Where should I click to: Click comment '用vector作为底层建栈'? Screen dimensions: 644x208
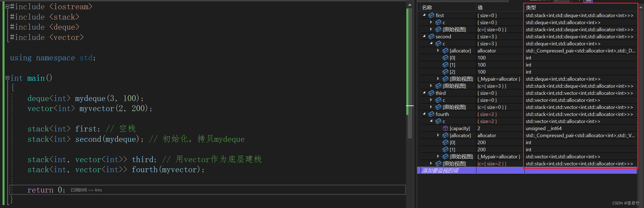coord(219,159)
